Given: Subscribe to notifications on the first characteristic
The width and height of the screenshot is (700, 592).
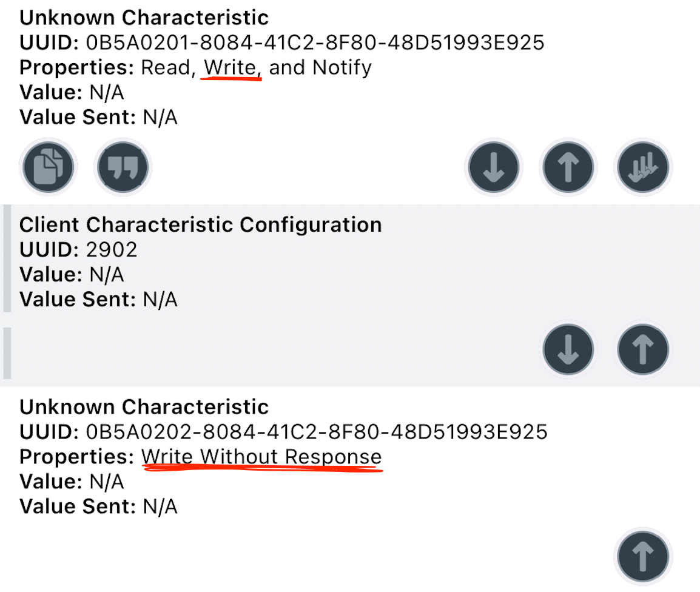Looking at the screenshot, I should pos(642,167).
